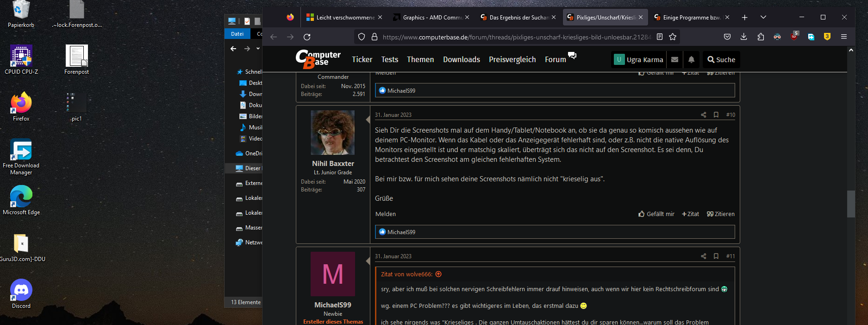The height and width of the screenshot is (325, 868).
Task: Click 'Zitieren' on Nihil Baxxter's post
Action: [x=721, y=214]
